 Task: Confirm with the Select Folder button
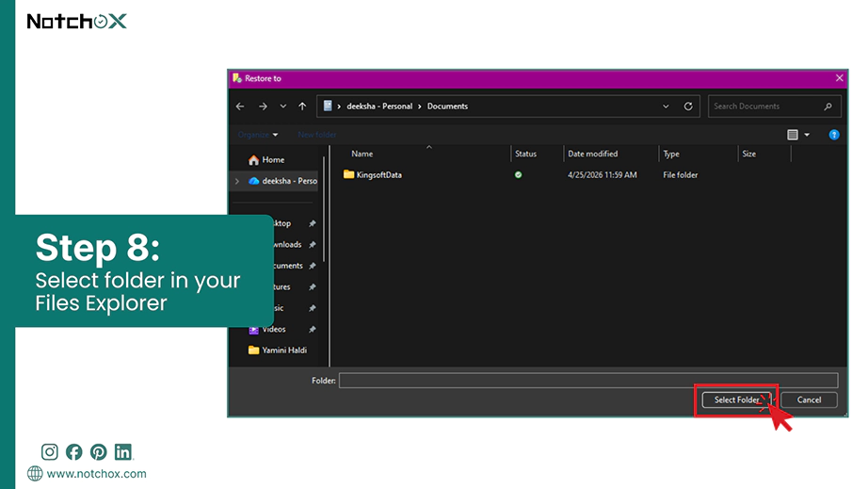(736, 399)
